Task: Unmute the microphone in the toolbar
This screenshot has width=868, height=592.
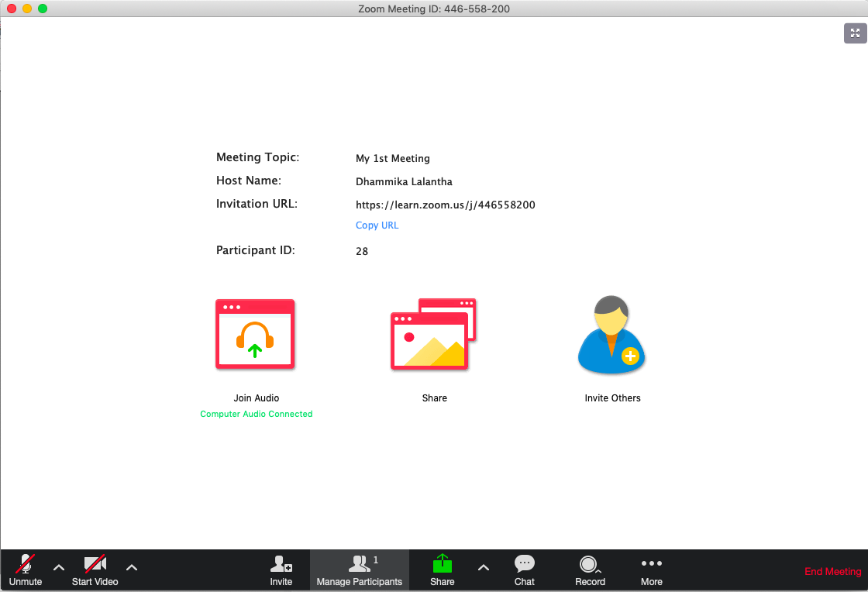Action: [26, 570]
